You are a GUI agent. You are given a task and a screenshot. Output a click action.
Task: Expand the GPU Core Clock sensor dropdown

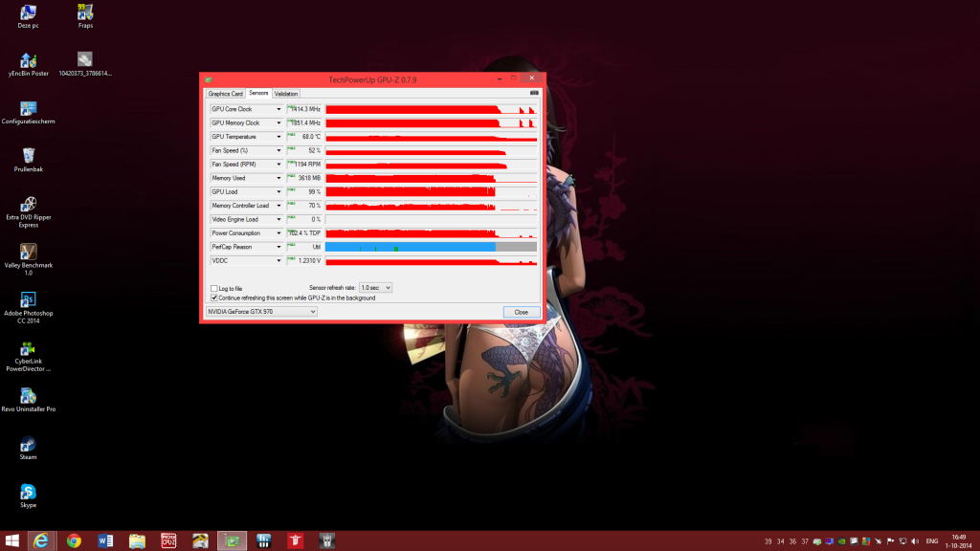[278, 109]
